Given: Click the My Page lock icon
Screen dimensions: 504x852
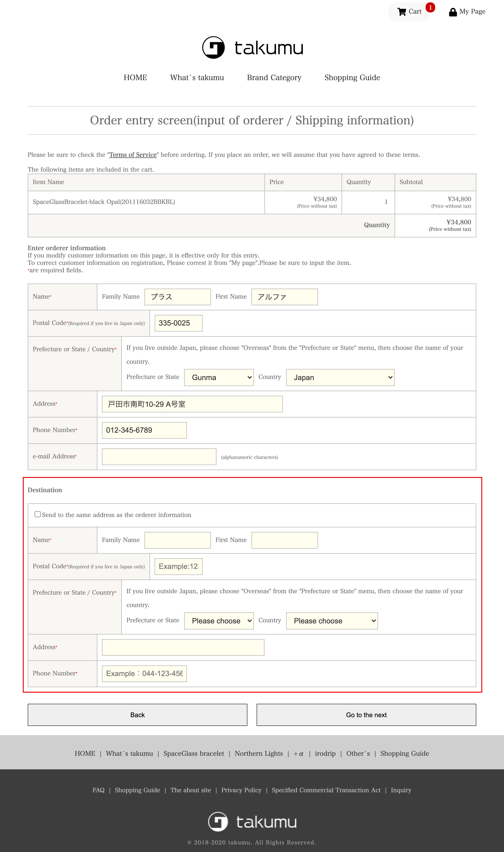Looking at the screenshot, I should 453,12.
